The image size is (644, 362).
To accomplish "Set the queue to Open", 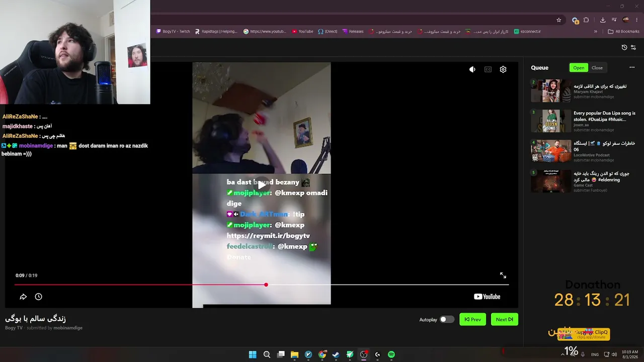I will 579,68.
